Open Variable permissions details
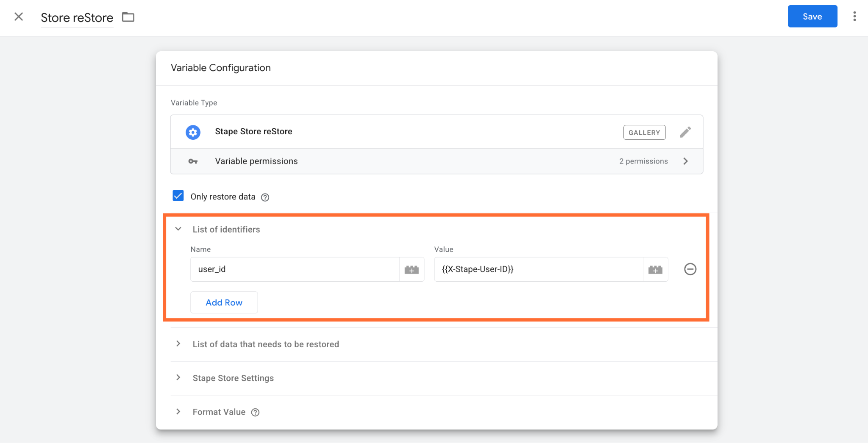 437,161
